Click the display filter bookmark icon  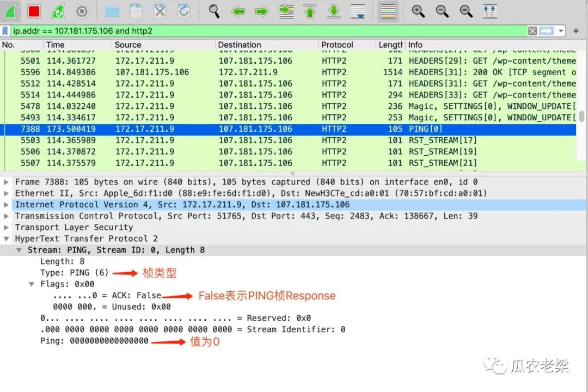5,30
